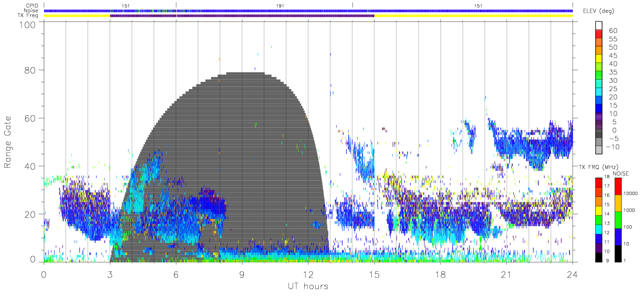
Task: Click the Range Gate axis title
Action: pos(8,142)
